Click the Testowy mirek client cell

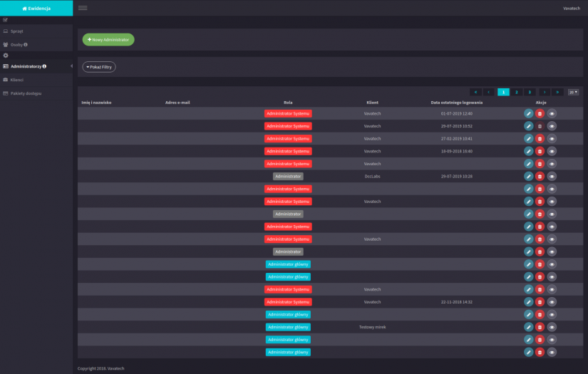[x=372, y=327]
